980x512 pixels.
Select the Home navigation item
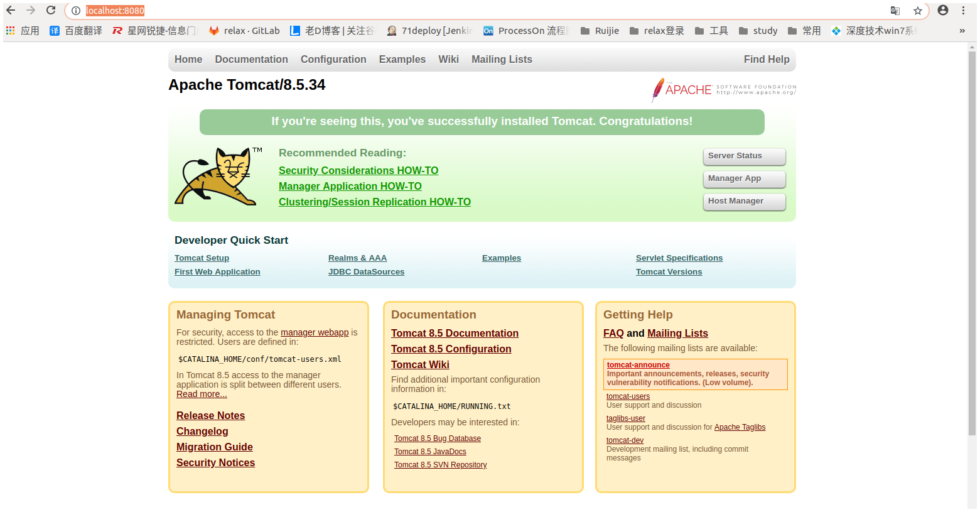(188, 60)
